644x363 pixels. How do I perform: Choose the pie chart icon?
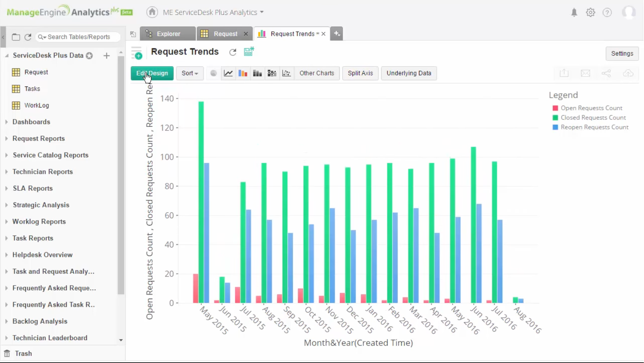(214, 73)
